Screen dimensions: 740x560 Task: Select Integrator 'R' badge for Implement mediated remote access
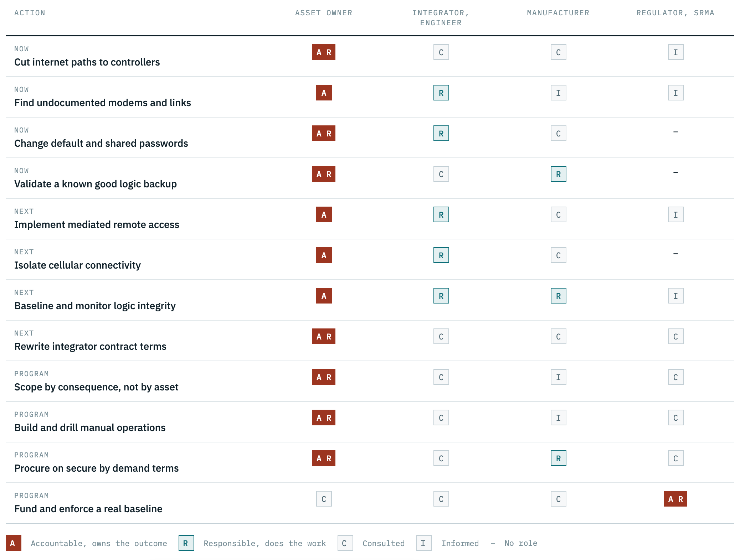tap(441, 214)
